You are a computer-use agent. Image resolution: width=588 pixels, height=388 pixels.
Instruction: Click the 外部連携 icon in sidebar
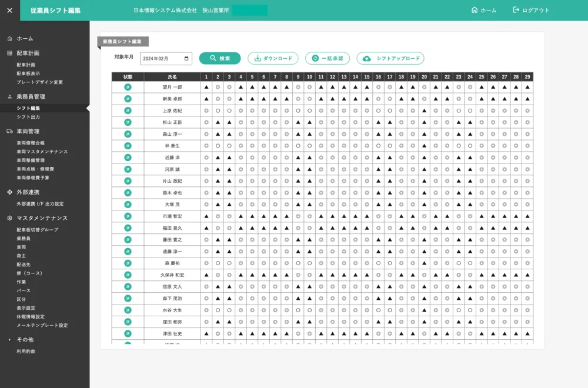coord(9,192)
